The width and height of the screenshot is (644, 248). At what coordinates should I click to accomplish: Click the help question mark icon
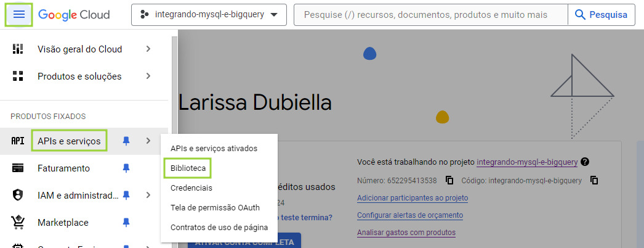coord(586,162)
